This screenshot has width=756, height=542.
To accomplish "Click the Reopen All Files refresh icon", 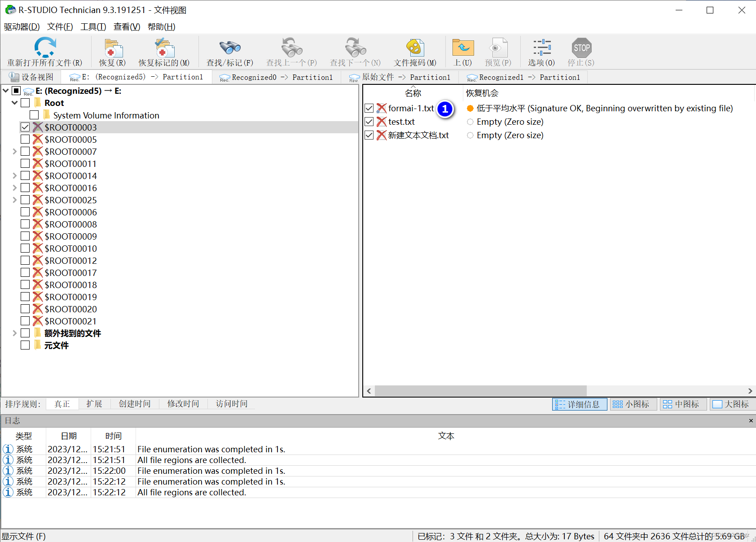I will pos(45,47).
